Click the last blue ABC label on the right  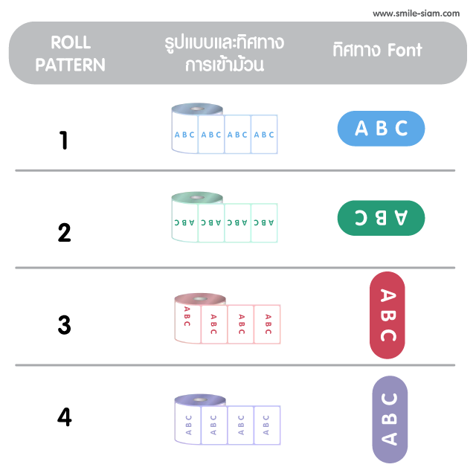[264, 135]
